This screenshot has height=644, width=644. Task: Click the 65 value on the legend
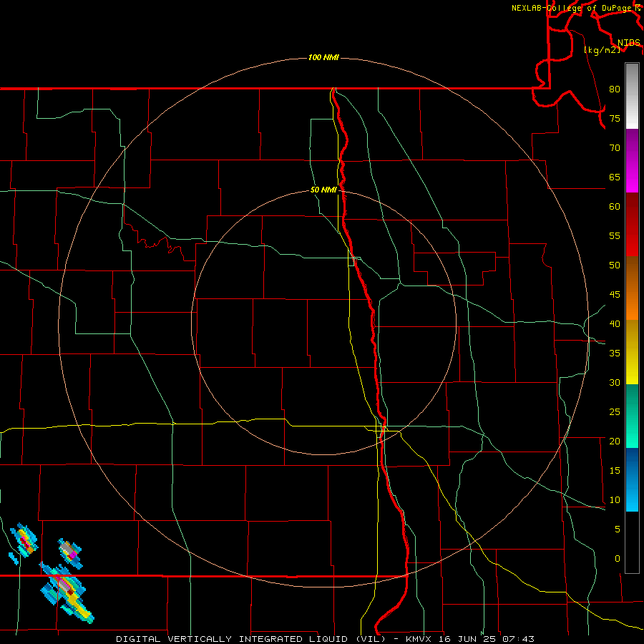(x=615, y=177)
